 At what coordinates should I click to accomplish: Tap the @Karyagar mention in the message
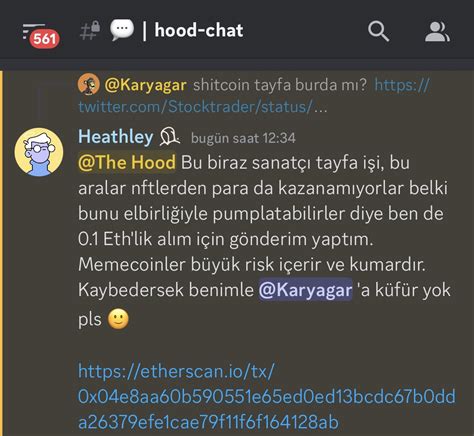(x=306, y=289)
